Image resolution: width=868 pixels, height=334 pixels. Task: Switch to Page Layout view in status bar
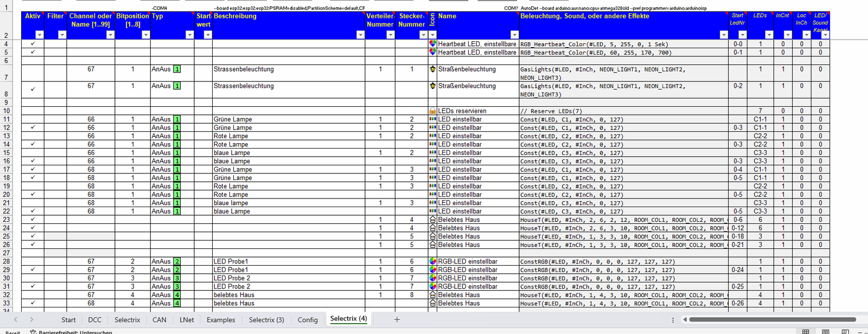point(825,331)
